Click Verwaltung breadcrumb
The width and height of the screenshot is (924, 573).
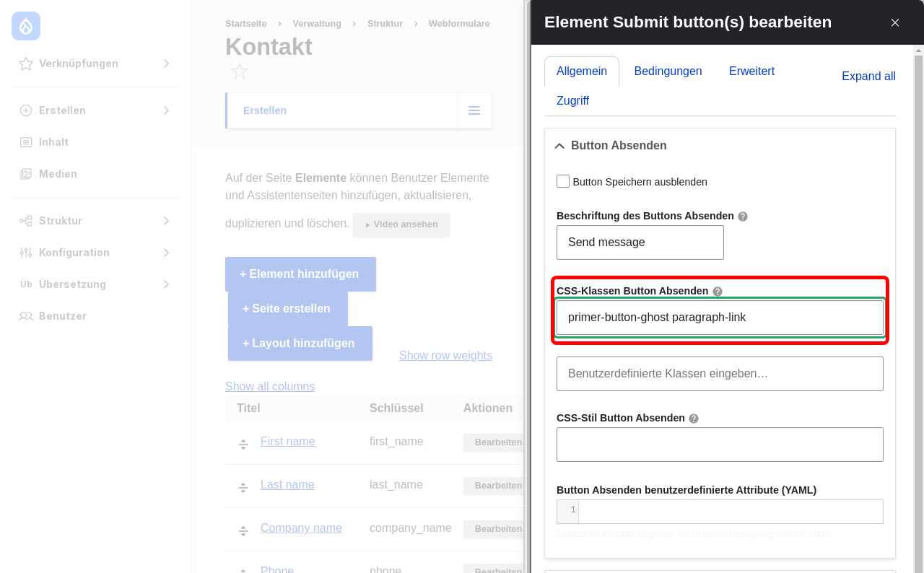coord(317,24)
